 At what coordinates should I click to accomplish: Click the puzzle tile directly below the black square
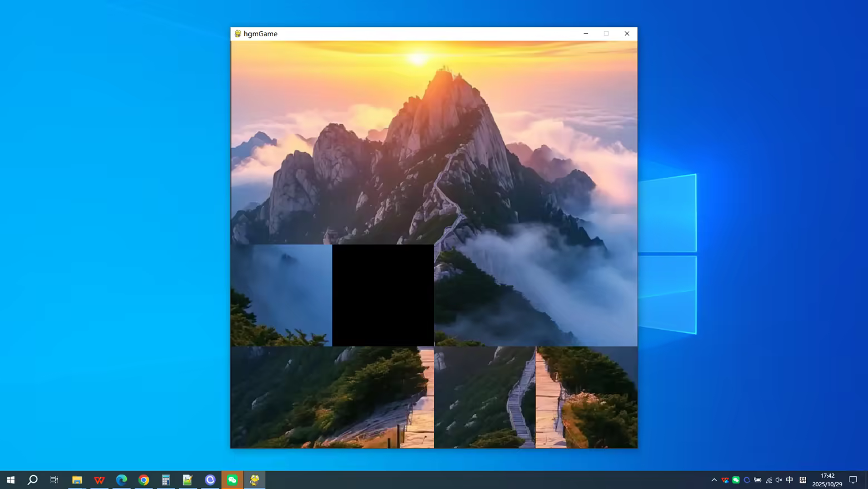[383, 397]
